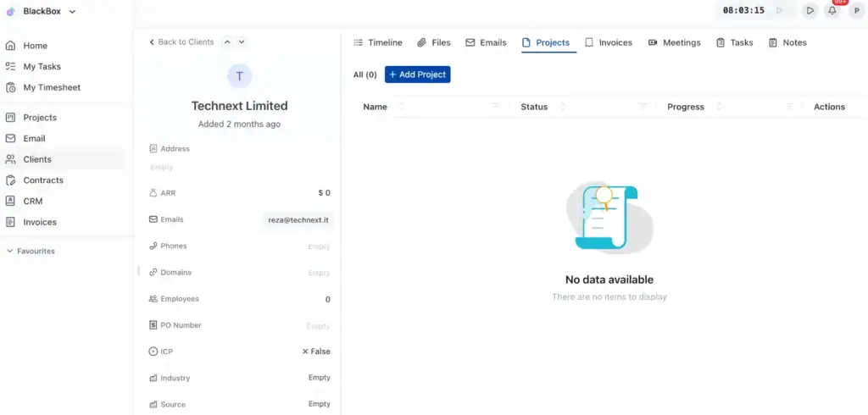This screenshot has height=415, width=868.
Task: Open Projects in left sidebar
Action: click(x=40, y=118)
